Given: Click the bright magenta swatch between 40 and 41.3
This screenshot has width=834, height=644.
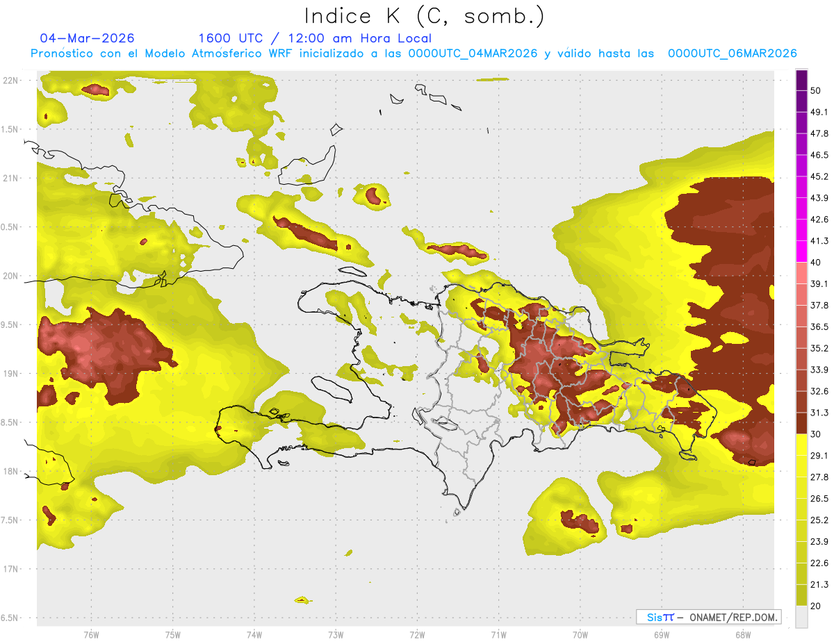Looking at the screenshot, I should pyautogui.click(x=801, y=251).
